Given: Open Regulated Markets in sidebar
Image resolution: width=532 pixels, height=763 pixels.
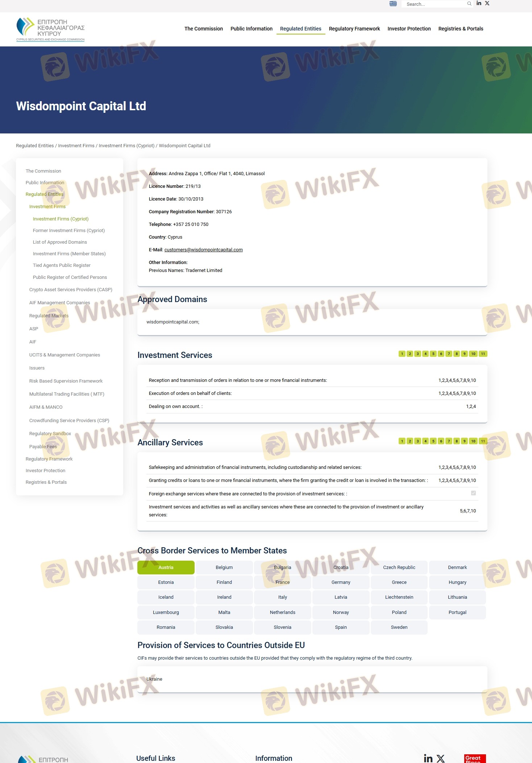Looking at the screenshot, I should point(49,316).
